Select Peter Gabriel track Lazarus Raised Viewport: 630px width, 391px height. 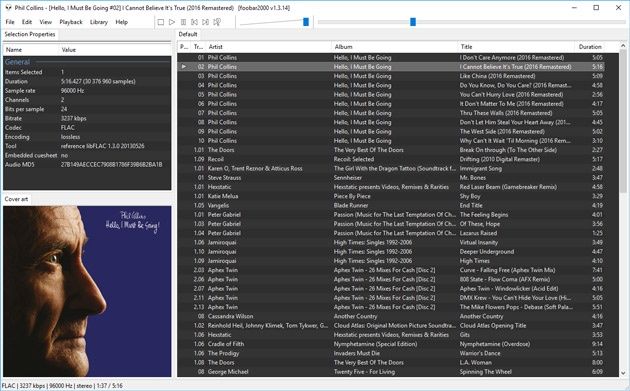(391, 233)
